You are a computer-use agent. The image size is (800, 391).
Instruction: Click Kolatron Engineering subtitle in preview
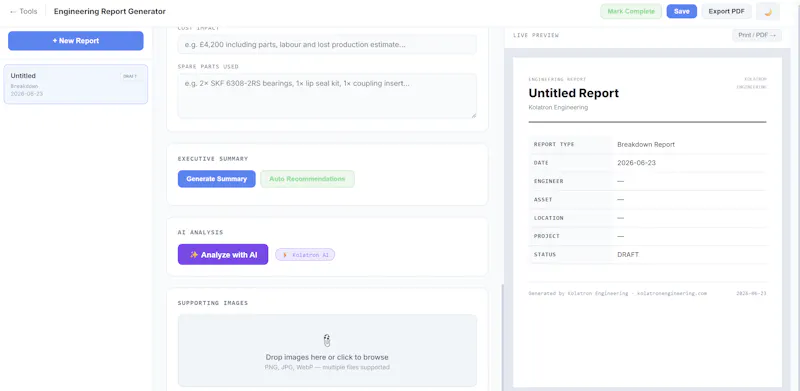558,108
